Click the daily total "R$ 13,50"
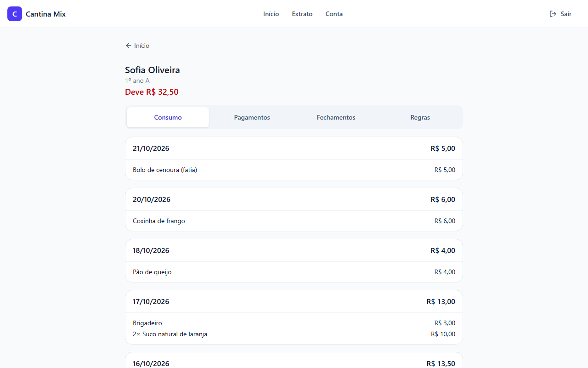 tap(441, 364)
